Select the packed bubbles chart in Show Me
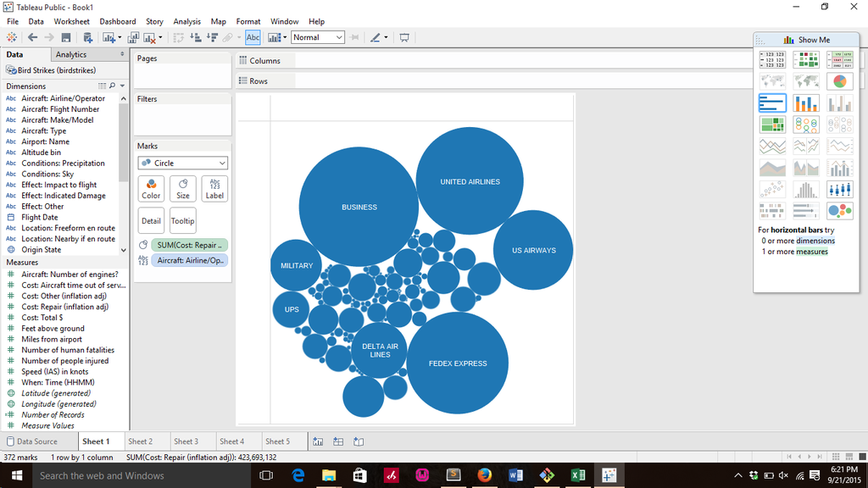This screenshot has height=488, width=868. pos(840,211)
